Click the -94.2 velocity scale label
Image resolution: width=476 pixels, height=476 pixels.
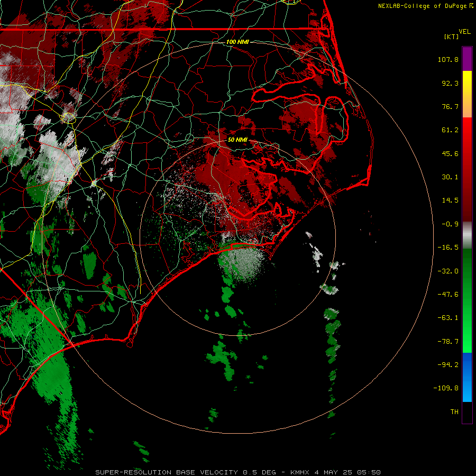click(448, 365)
